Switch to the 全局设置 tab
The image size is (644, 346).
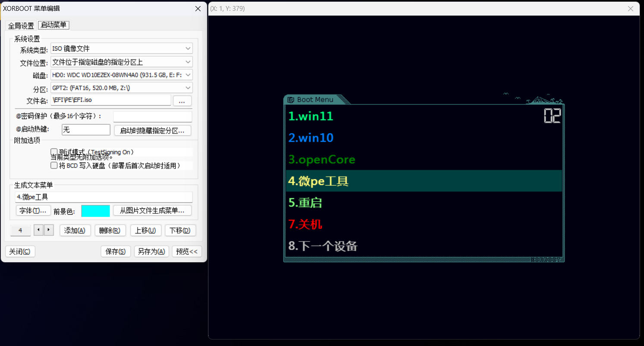[21, 25]
